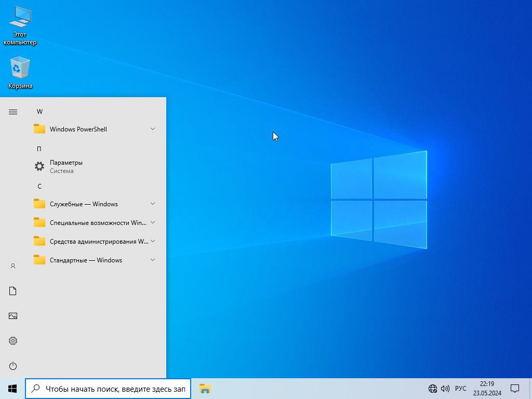The image size is (532, 399).
Task: Select the Recycle Bin desktop icon
Action: click(20, 73)
